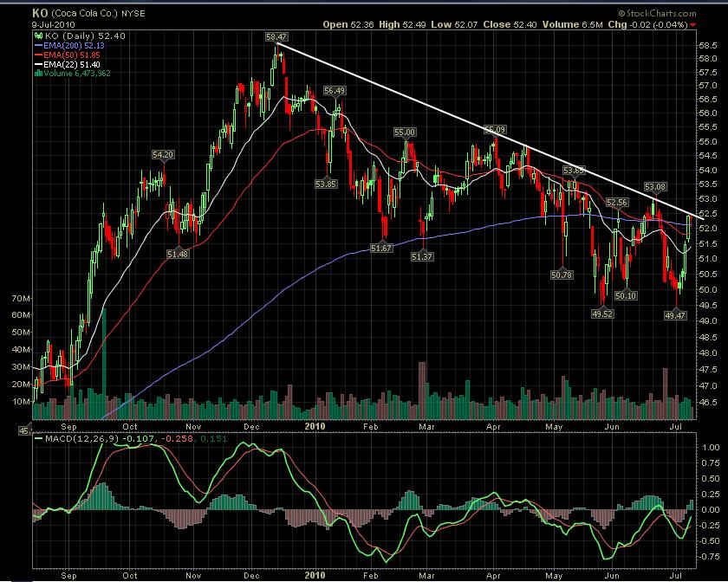This screenshot has height=582, width=728.
Task: Click the red MACD signal value '-0.258'
Action: 177,438
